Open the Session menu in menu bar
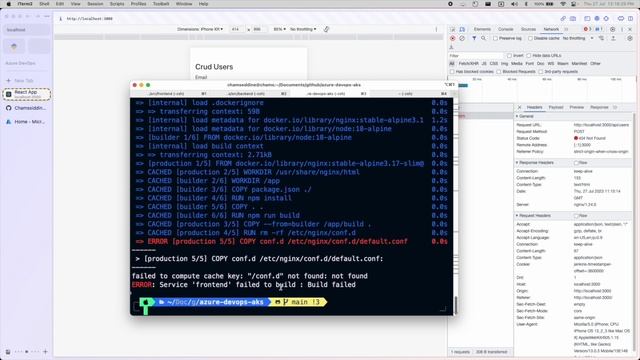640x360 pixels. coord(95,4)
